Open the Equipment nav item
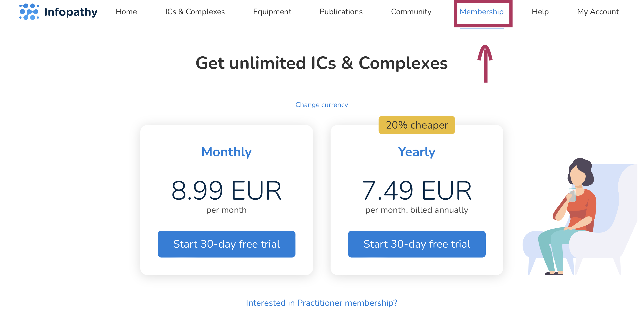Image resolution: width=644 pixels, height=322 pixels. [x=272, y=12]
